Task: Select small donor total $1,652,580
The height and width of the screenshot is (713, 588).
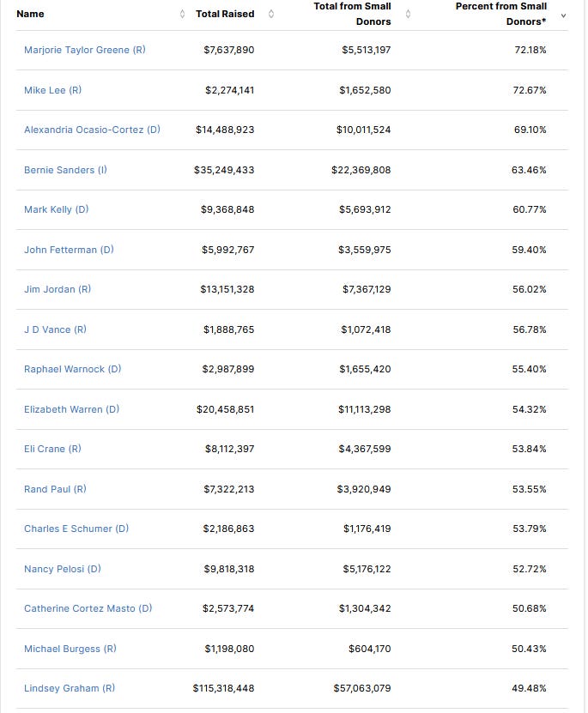Action: pos(365,90)
